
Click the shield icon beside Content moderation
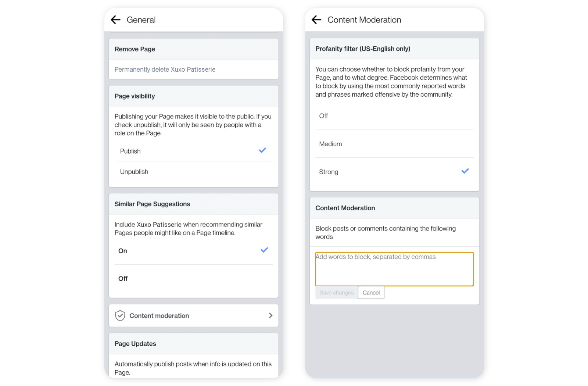coord(120,316)
